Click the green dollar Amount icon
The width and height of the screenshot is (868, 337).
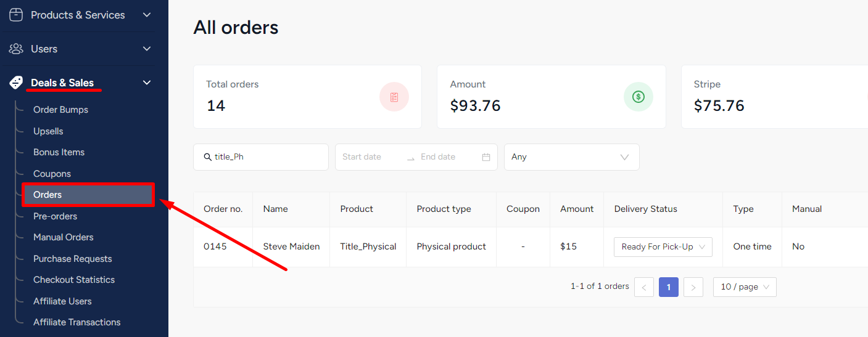pyautogui.click(x=639, y=97)
